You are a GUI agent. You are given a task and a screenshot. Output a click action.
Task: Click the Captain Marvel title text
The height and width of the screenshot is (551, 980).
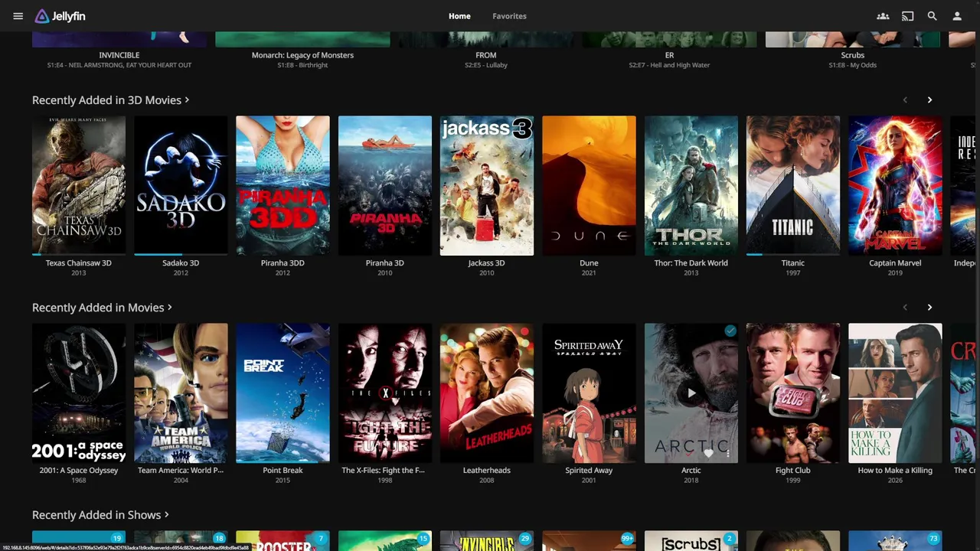pos(895,263)
